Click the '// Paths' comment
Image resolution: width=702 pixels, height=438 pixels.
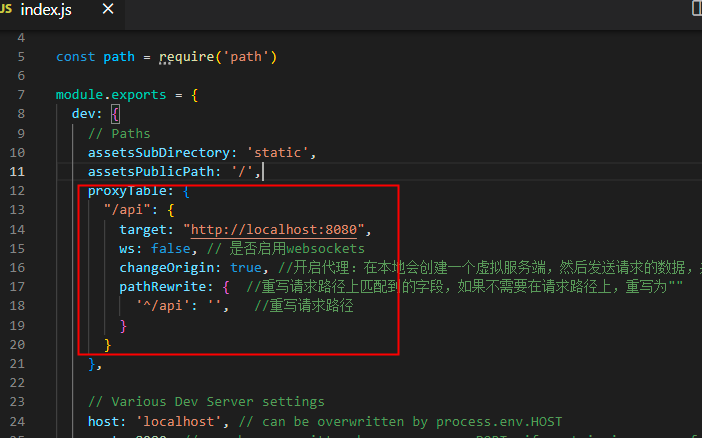click(x=119, y=133)
